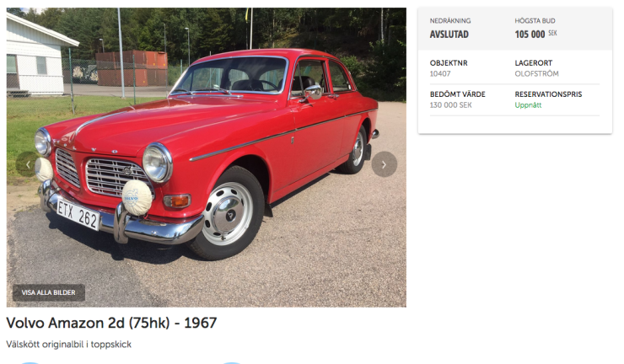Viewport: 624px width, 364px height.
Task: Show the previous photo with left chevron
Action: point(28,164)
